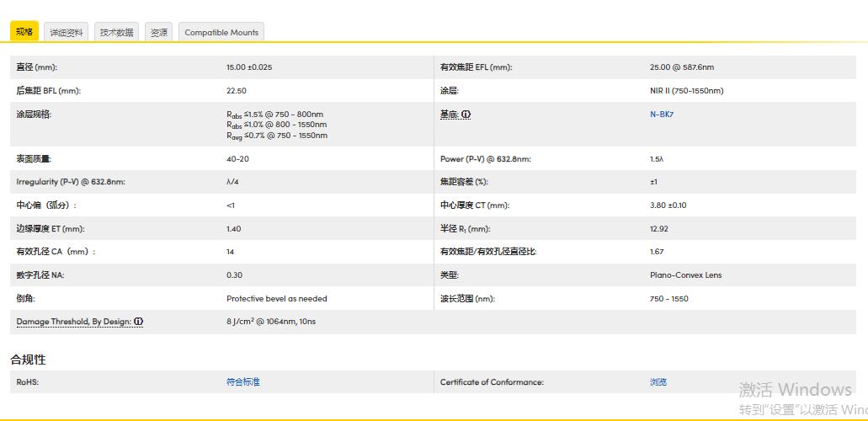This screenshot has height=421, width=868.
Task: Open the Compatible Mounts tab
Action: pos(221,33)
